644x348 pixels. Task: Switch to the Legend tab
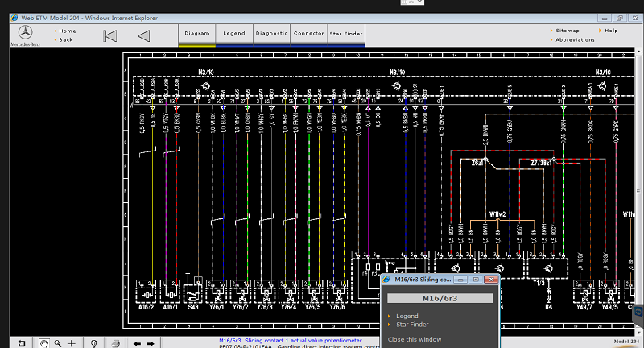point(234,34)
